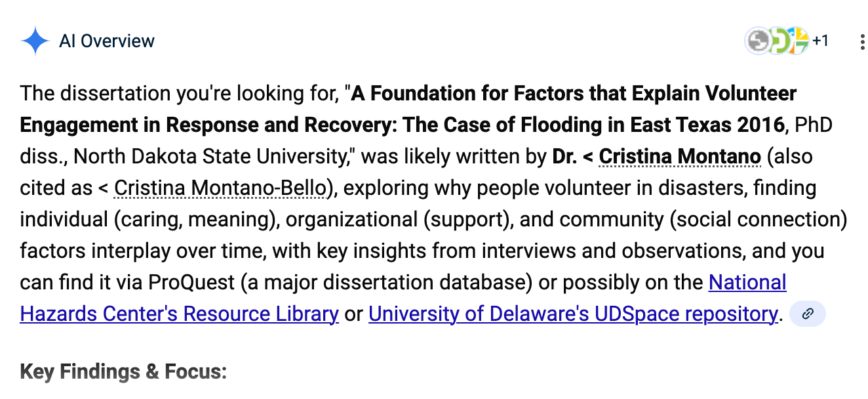Open the three-dot more options menu
Image resolution: width=868 pixels, height=399 pixels.
tap(862, 42)
